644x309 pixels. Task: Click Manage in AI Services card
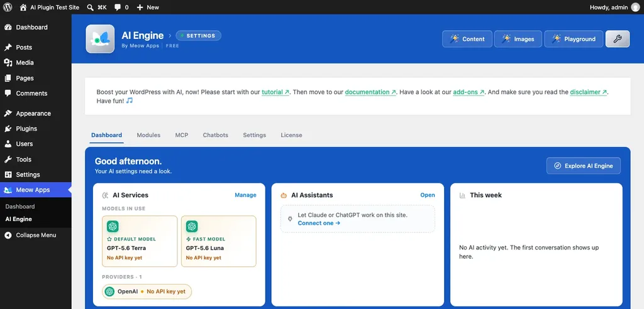[x=246, y=195]
